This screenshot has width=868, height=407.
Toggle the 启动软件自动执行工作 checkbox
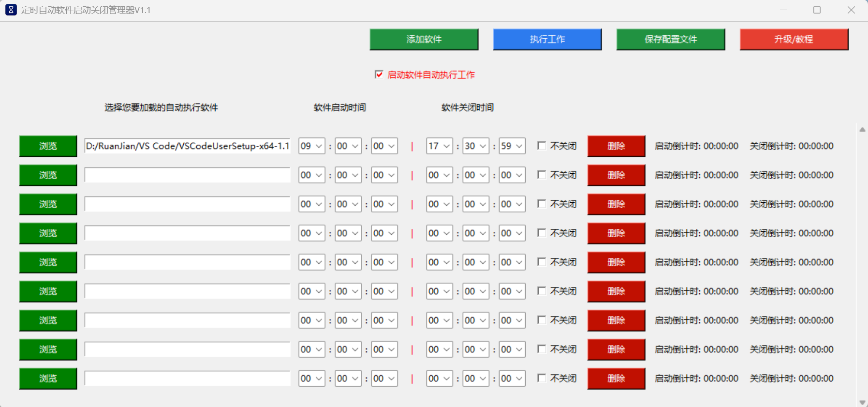click(379, 75)
